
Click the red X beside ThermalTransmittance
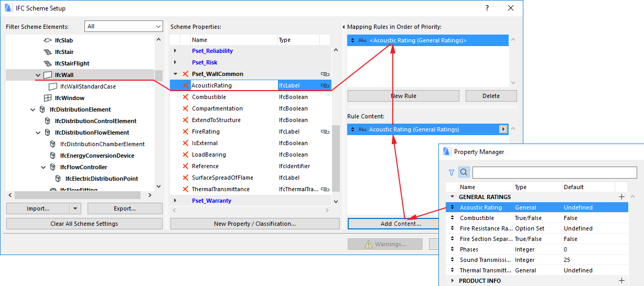pos(185,189)
